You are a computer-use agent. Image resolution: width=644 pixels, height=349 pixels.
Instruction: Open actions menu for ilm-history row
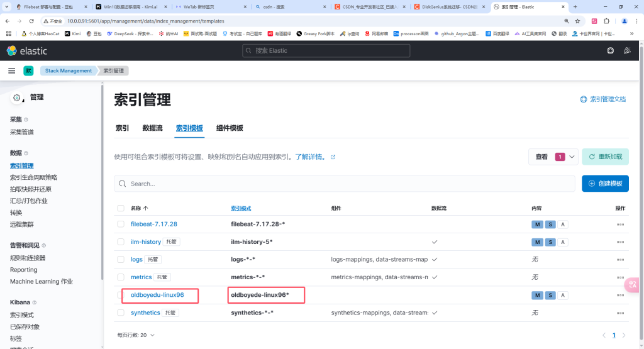click(x=620, y=242)
